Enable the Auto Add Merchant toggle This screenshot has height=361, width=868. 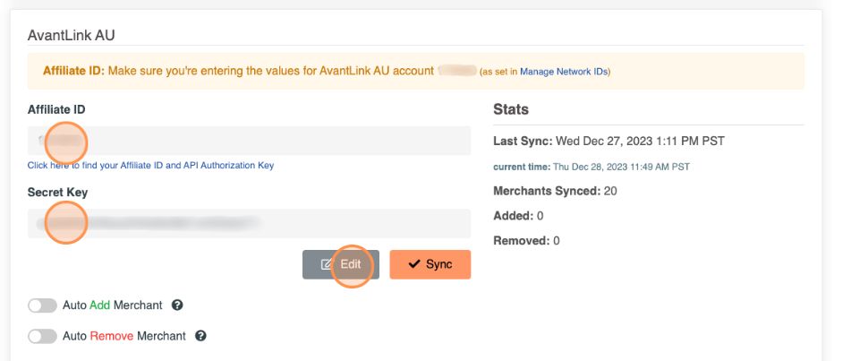coord(42,305)
